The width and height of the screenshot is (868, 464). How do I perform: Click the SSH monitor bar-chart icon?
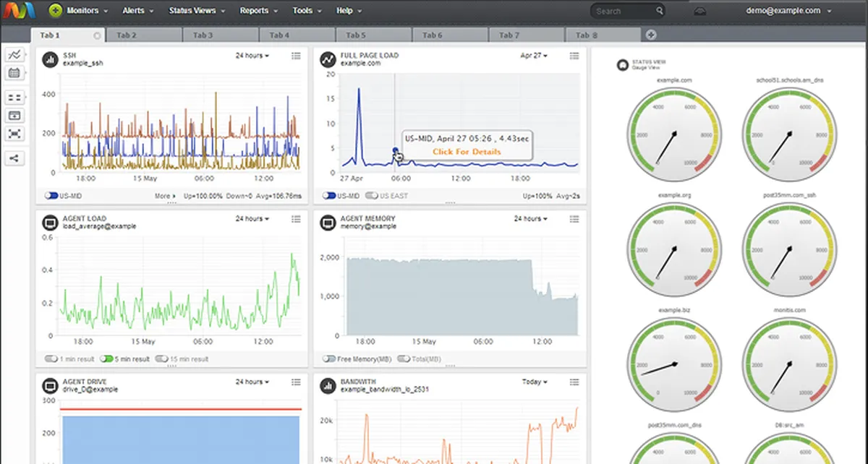[x=50, y=59]
